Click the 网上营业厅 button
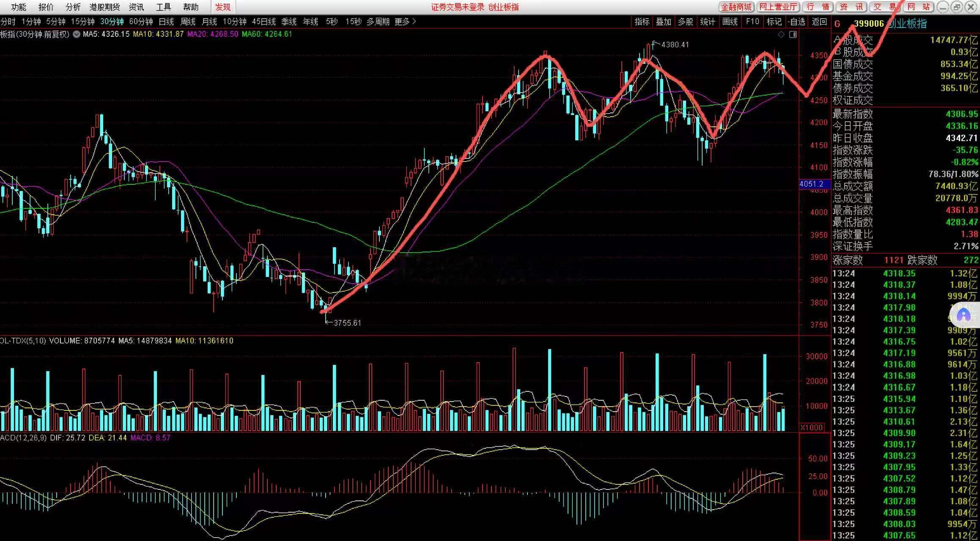 pyautogui.click(x=778, y=7)
